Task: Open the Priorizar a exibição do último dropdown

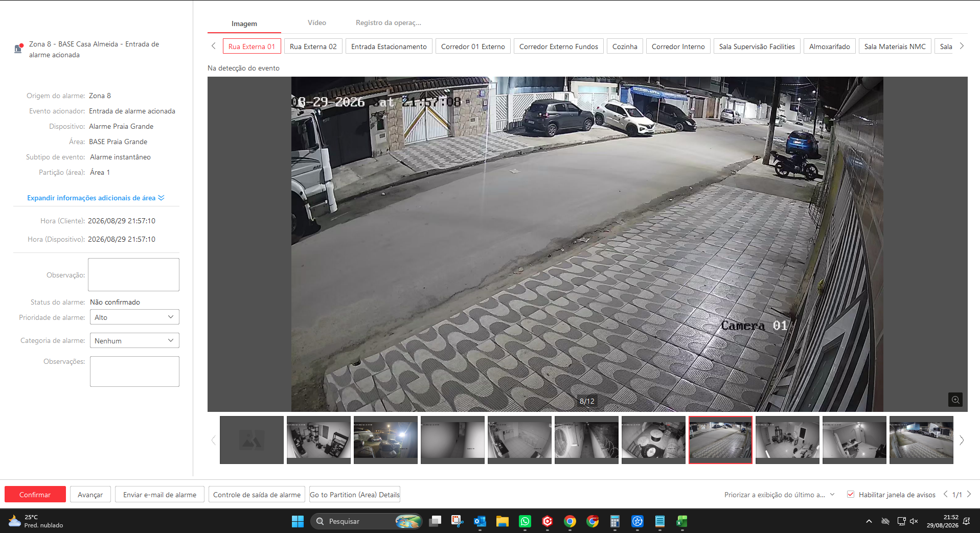Action: pyautogui.click(x=779, y=495)
